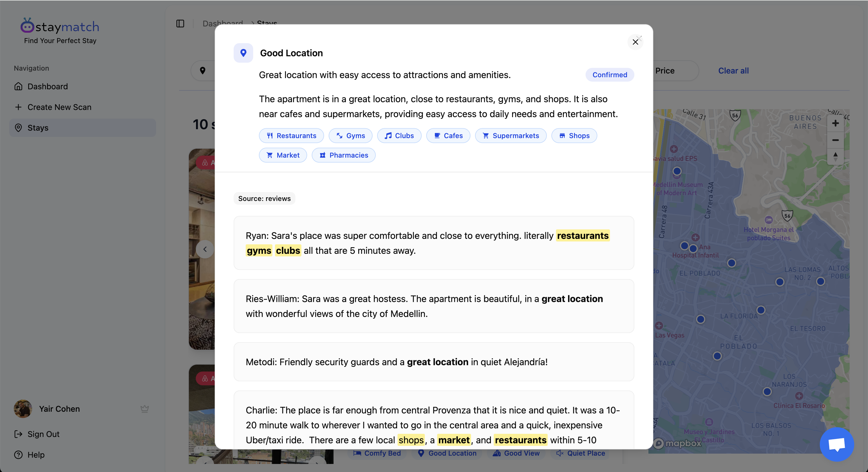Click the Pharmacies chip
The height and width of the screenshot is (472, 868).
point(343,155)
